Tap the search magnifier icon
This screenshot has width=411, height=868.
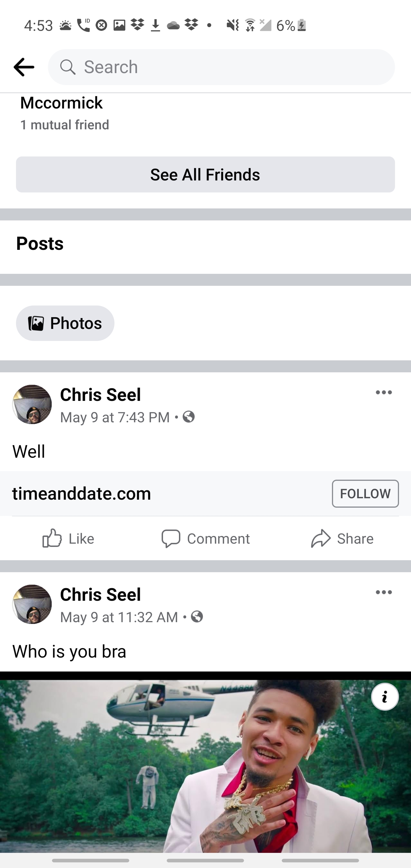point(68,67)
